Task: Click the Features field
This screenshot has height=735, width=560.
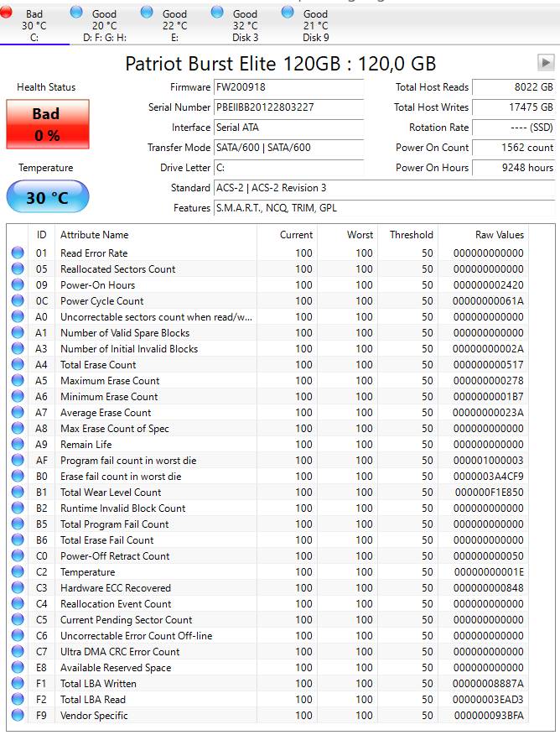Action: pos(385,208)
